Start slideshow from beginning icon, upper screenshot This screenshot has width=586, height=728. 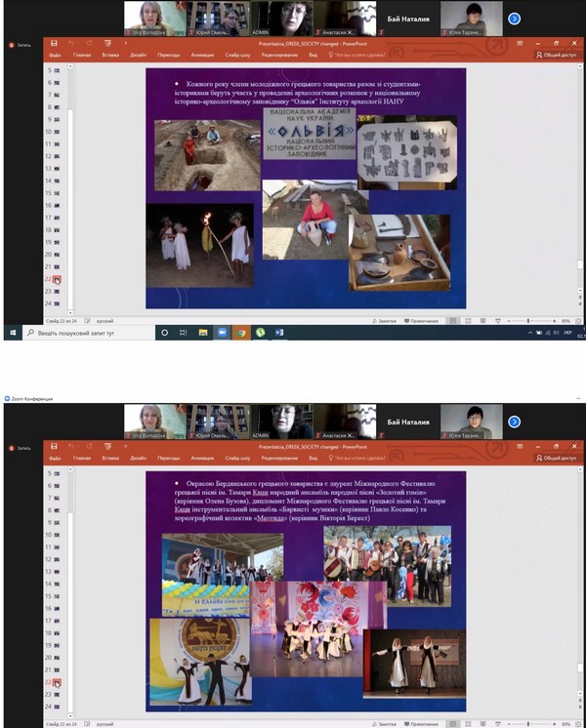click(x=107, y=43)
